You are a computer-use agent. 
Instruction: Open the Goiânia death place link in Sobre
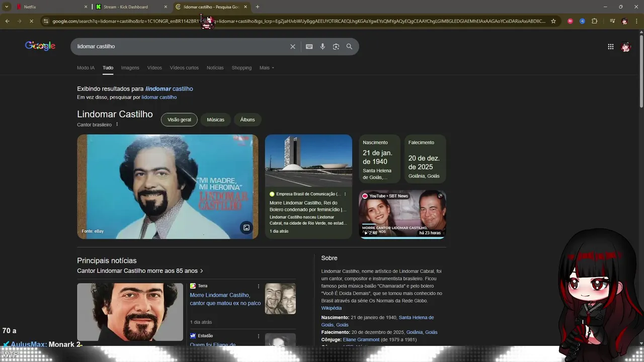point(422,332)
